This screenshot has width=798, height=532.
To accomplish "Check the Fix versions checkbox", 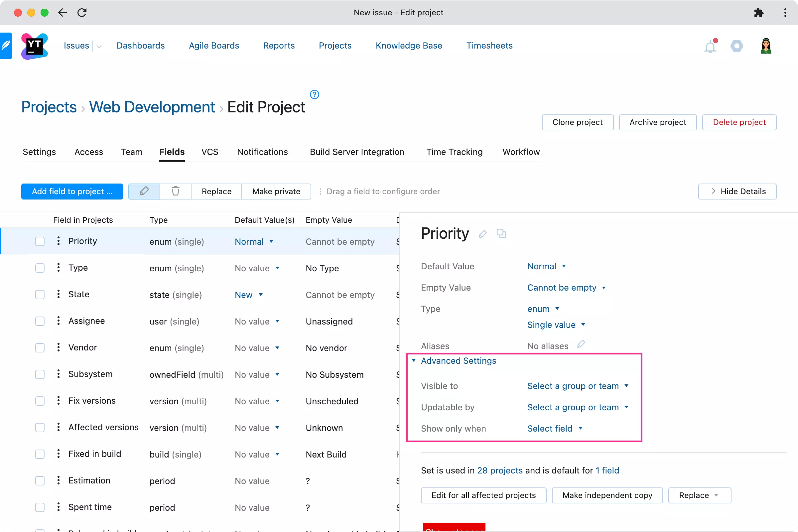I will click(x=40, y=401).
